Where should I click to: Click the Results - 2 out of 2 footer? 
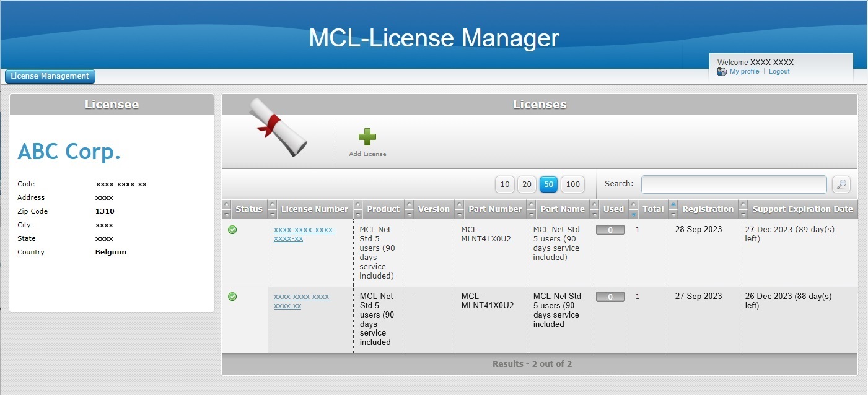coord(532,364)
